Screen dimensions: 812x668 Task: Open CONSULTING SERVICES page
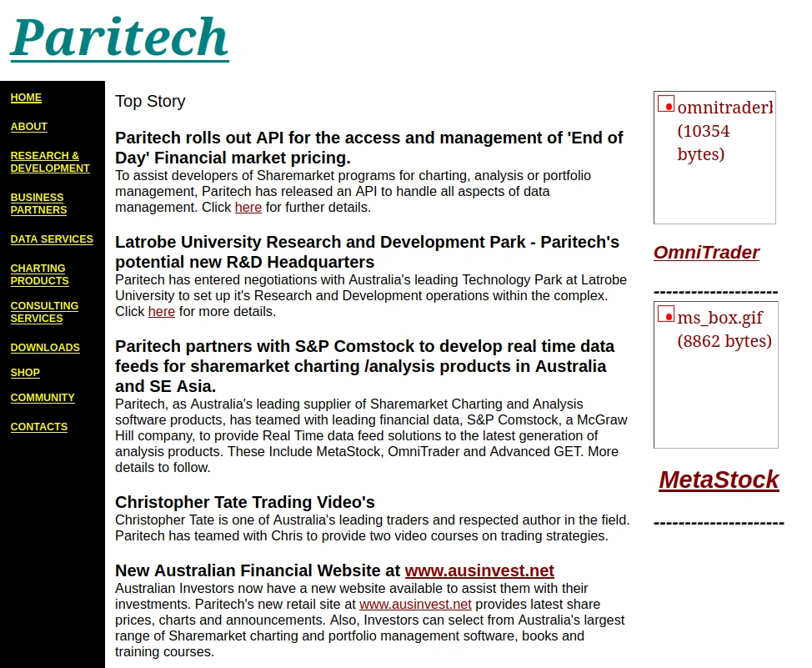tap(44, 312)
